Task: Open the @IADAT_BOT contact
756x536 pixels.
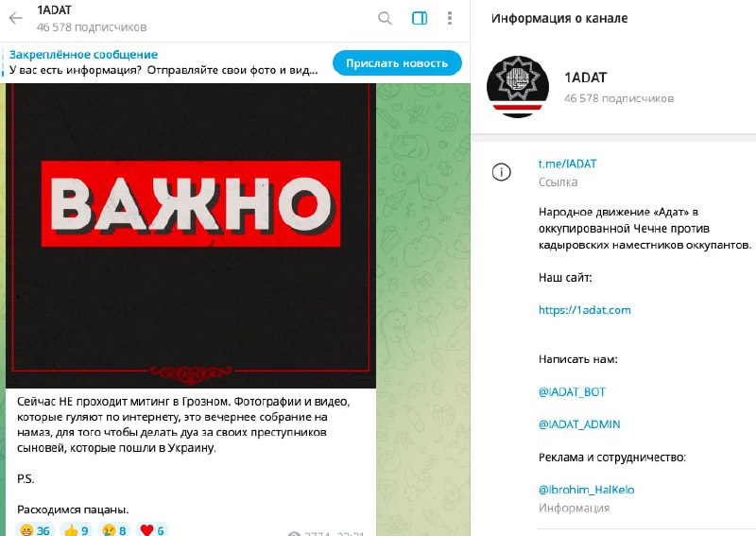Action: pyautogui.click(x=572, y=391)
